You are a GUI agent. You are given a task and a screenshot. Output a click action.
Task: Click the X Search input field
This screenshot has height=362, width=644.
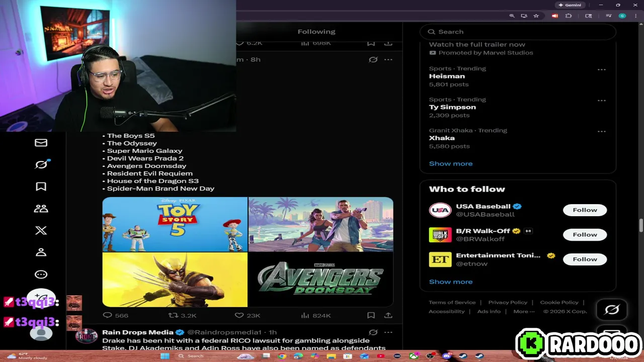tap(518, 32)
